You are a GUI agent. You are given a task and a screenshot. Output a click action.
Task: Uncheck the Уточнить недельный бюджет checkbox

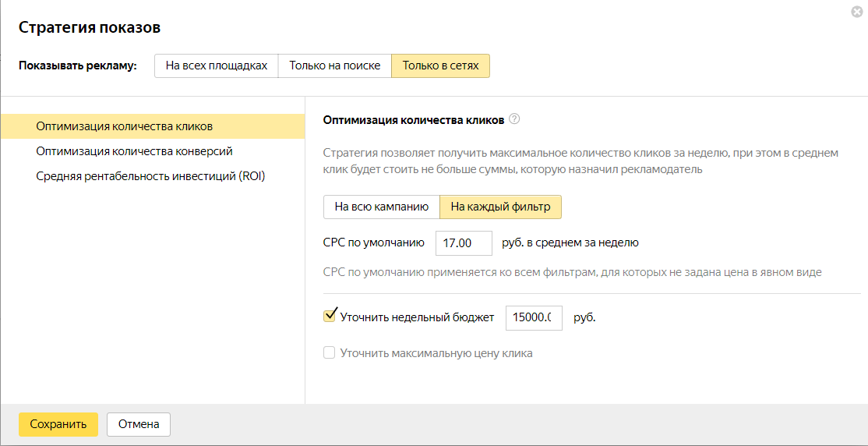[330, 317]
